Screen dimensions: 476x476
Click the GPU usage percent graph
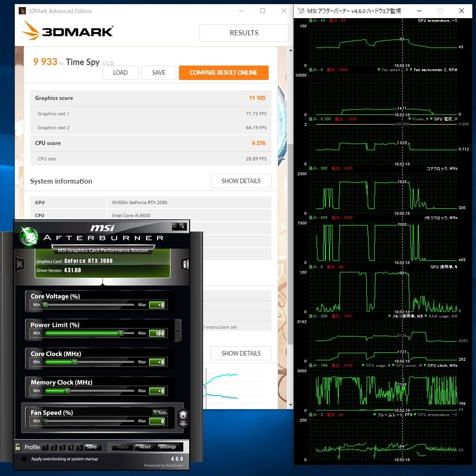coord(383,291)
